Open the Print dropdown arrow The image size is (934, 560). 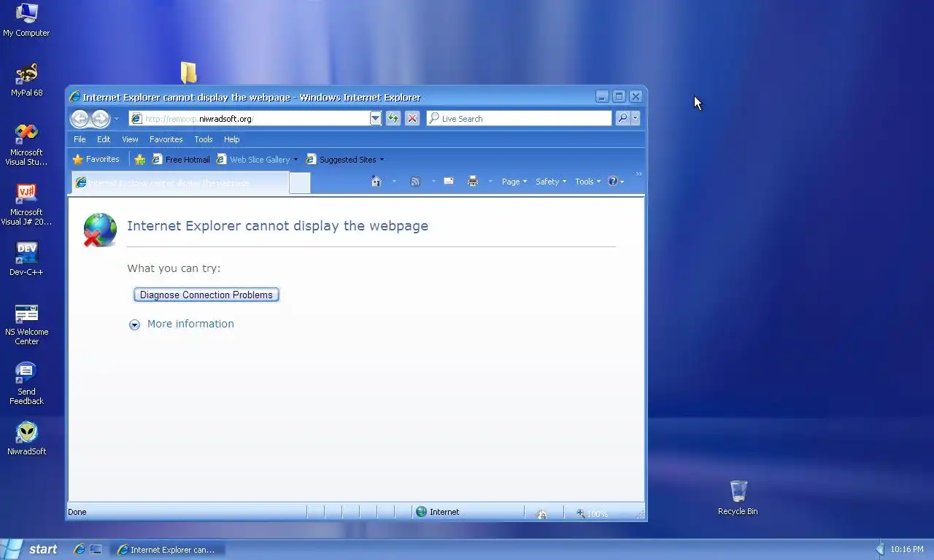[490, 182]
